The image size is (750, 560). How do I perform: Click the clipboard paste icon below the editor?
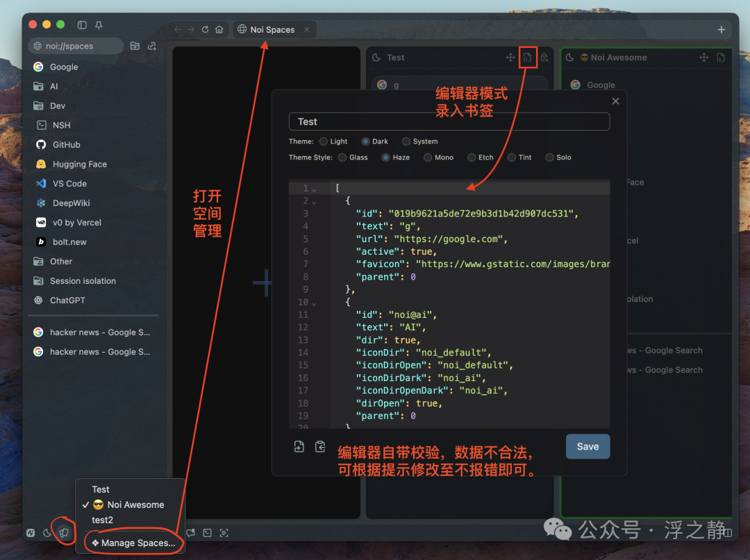point(320,446)
